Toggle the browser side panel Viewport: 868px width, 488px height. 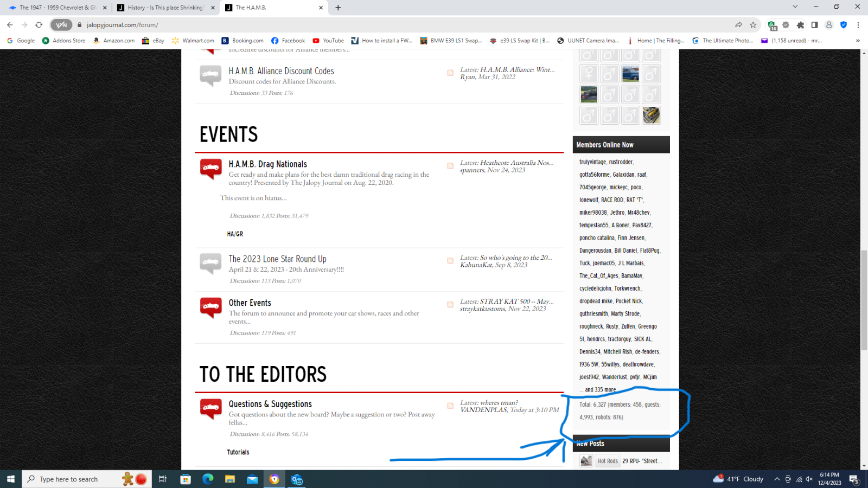click(x=814, y=25)
